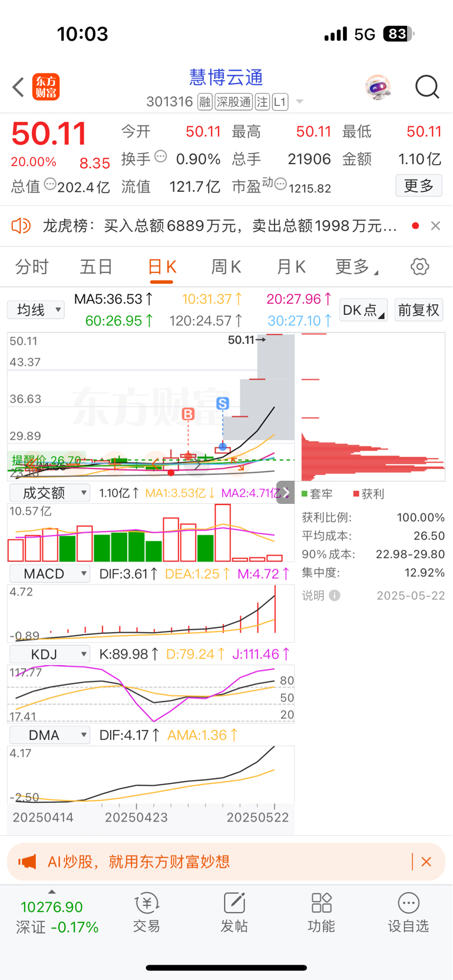Tap the red dot next to news

[x=415, y=225]
